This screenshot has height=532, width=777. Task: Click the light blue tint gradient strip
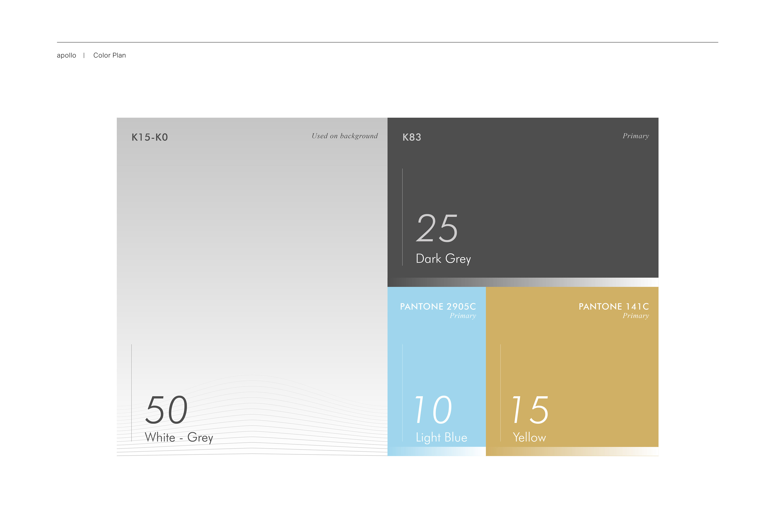(x=436, y=451)
